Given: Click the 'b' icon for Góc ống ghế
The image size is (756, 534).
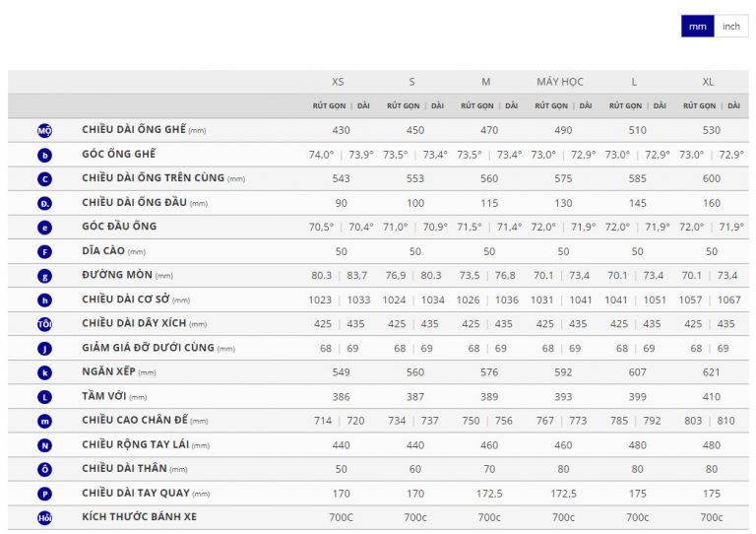Looking at the screenshot, I should [45, 155].
